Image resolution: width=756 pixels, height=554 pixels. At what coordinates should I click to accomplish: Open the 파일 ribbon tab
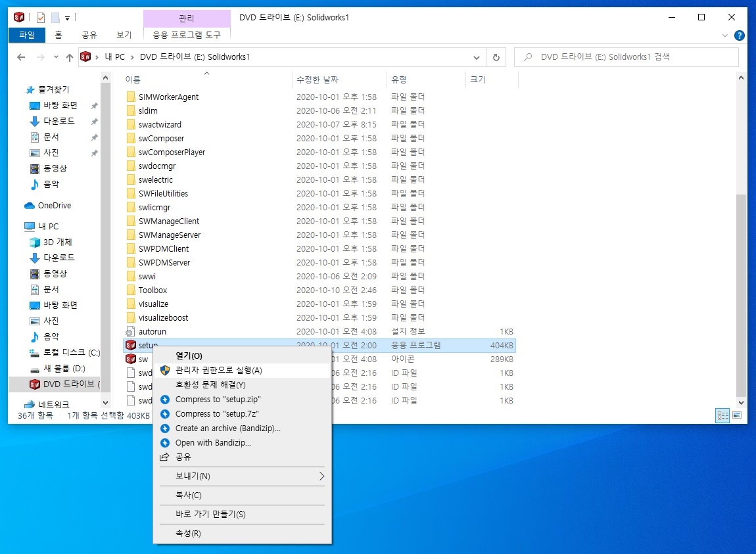coord(26,35)
